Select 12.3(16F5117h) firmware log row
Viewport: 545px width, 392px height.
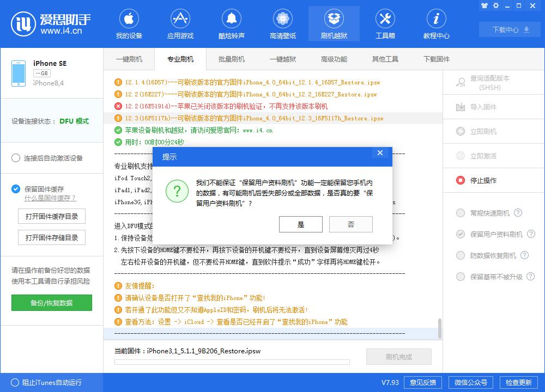click(273, 118)
